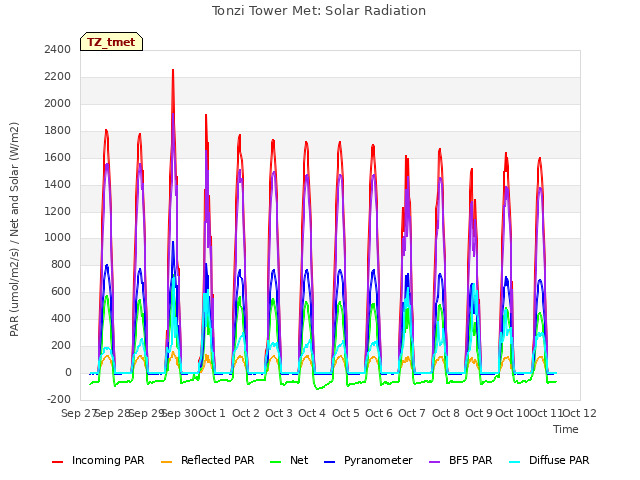Click the 1000 y-axis tick label

pos(58,238)
